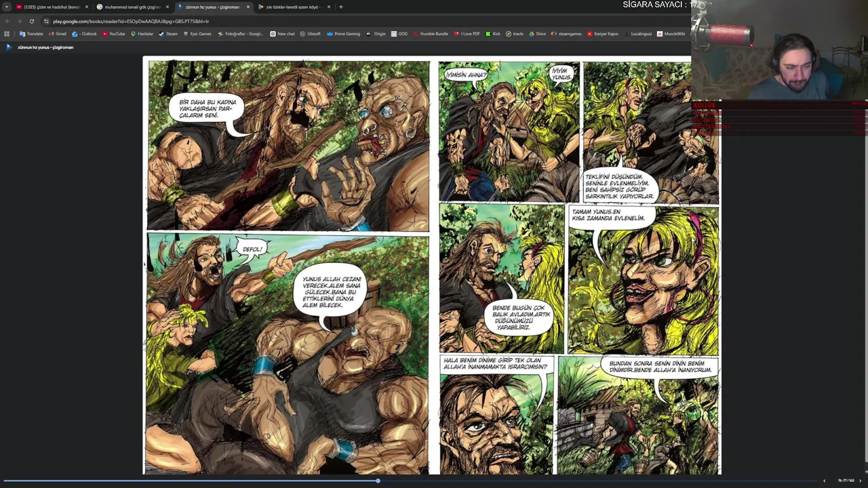Image resolution: width=868 pixels, height=488 pixels.
Task: Open the steamgames bookmark
Action: [566, 34]
